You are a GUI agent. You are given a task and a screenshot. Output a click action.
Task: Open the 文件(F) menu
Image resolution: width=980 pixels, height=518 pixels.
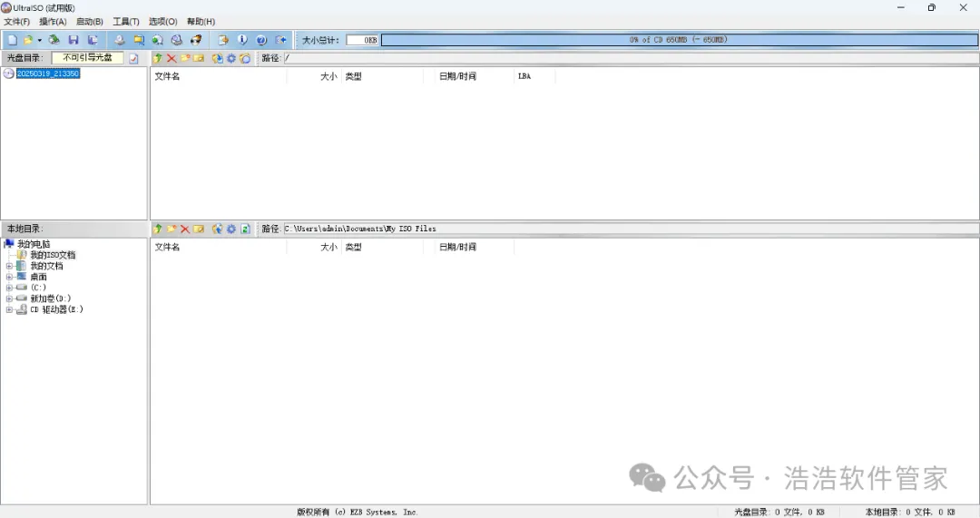(17, 21)
